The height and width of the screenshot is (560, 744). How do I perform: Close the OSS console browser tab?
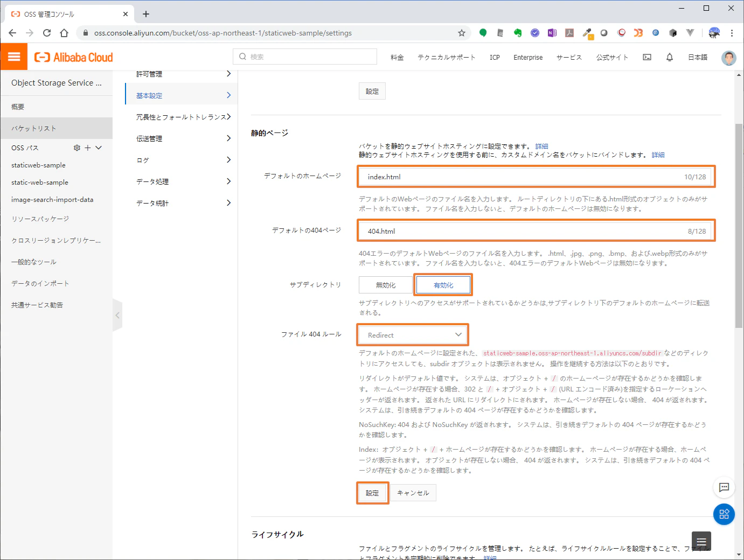click(126, 14)
